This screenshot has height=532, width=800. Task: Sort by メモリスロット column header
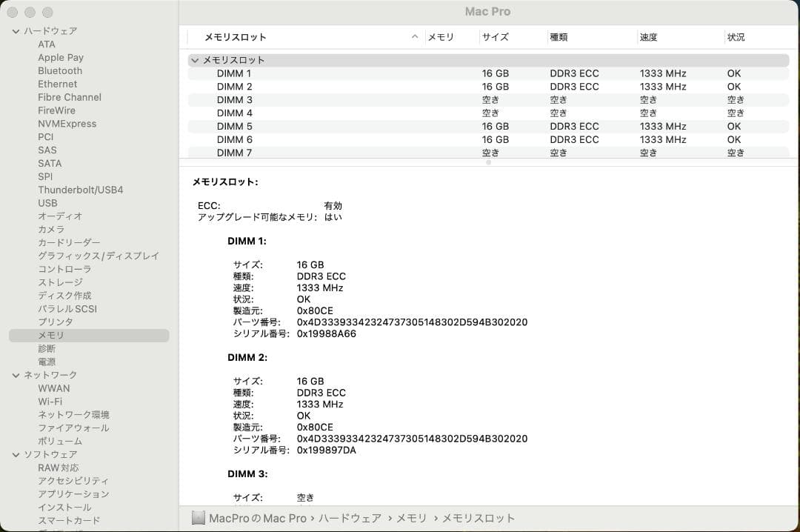point(236,37)
